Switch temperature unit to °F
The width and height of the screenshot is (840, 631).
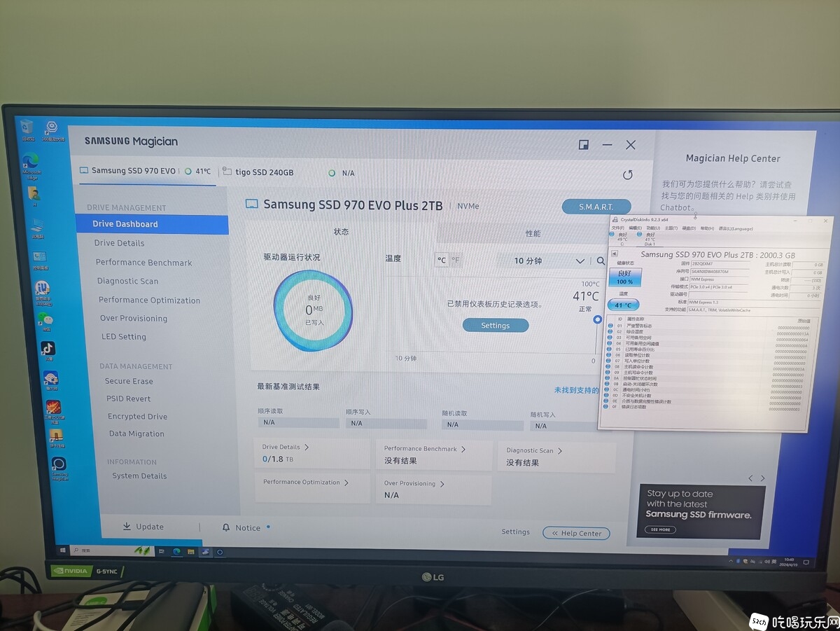[456, 260]
